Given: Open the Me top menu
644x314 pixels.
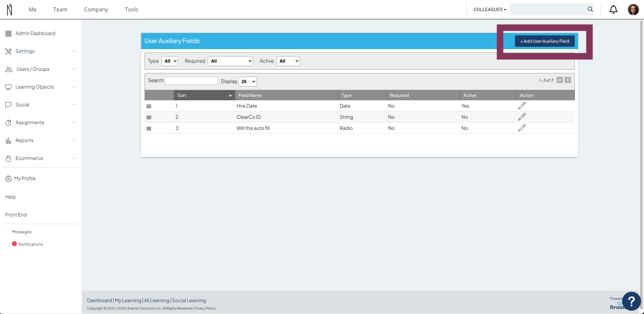Looking at the screenshot, I should (x=33, y=9).
